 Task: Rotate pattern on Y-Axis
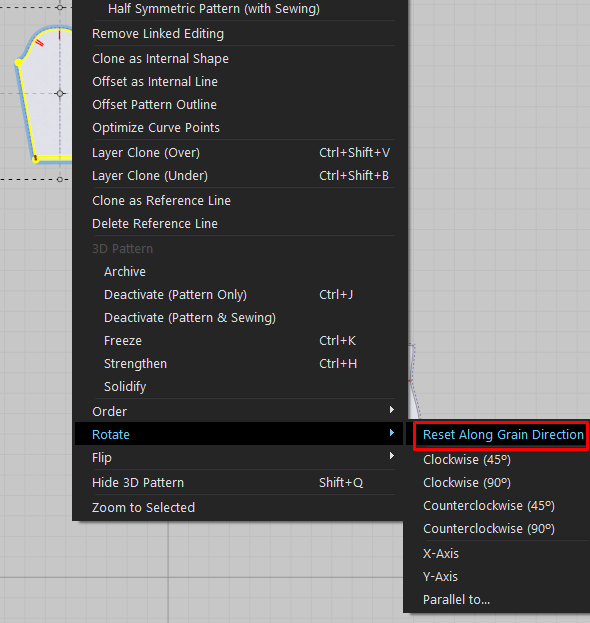tap(440, 577)
